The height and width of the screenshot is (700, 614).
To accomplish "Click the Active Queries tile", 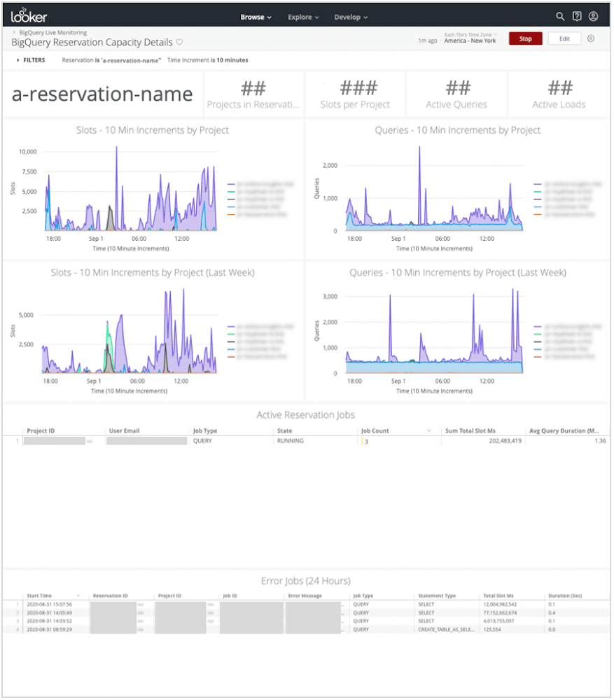I will (456, 94).
